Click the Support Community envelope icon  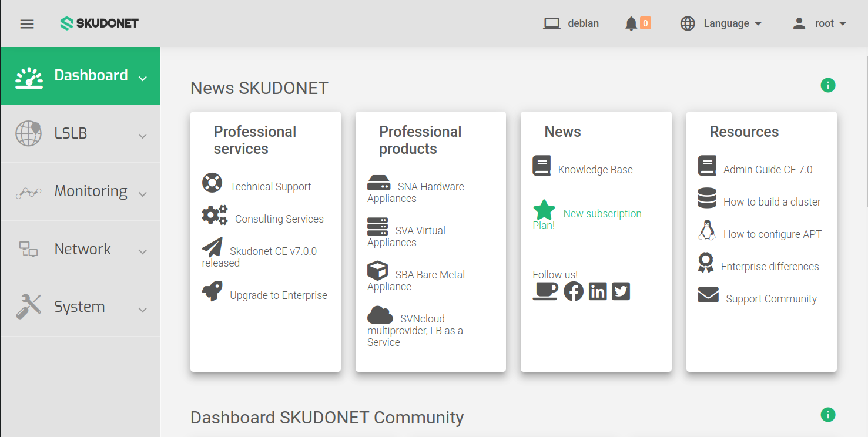coord(708,295)
